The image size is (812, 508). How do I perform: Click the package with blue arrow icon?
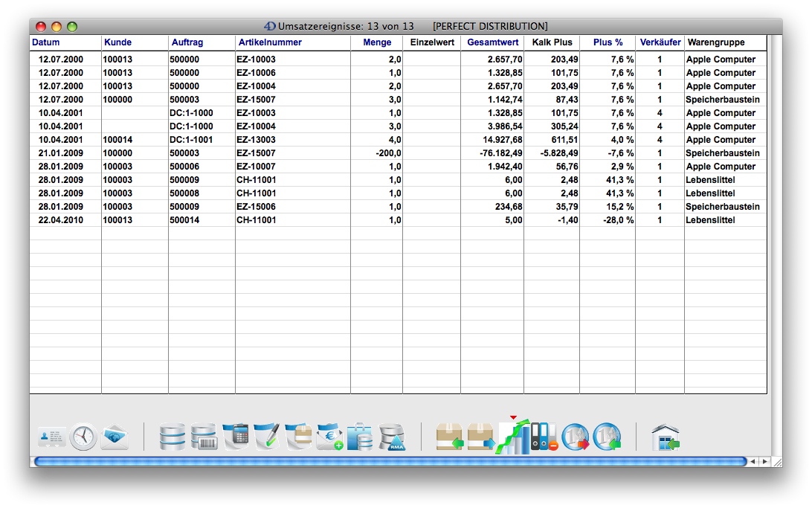481,437
